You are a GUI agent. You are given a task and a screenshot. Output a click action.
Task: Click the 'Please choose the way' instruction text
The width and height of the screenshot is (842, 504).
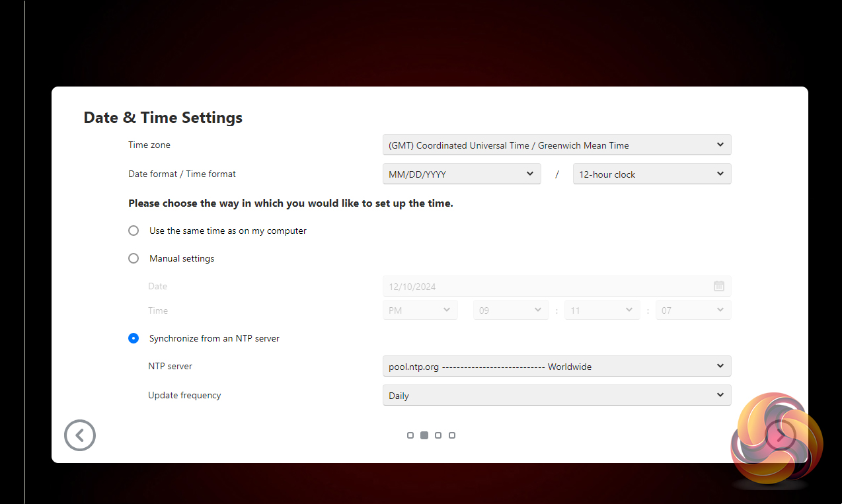[x=291, y=203]
